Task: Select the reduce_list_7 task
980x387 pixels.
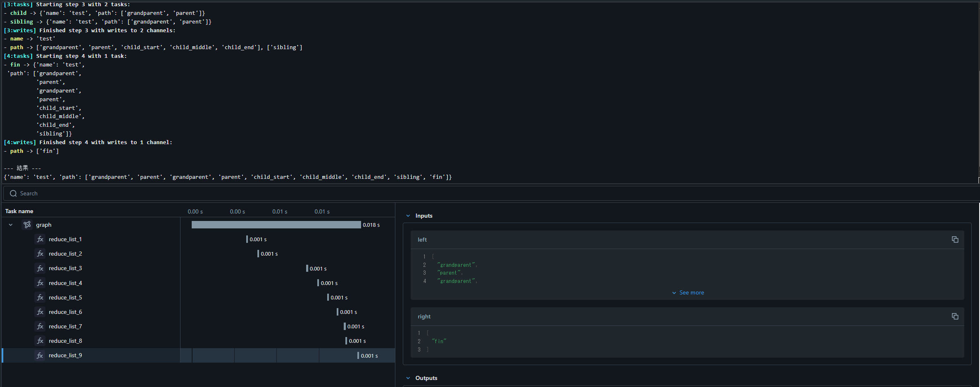Action: [65, 326]
